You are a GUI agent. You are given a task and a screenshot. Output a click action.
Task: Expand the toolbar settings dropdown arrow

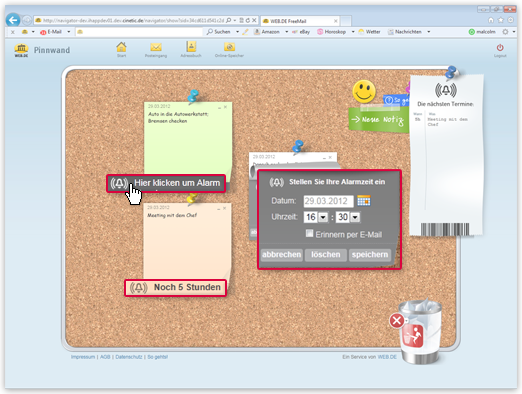click(514, 32)
